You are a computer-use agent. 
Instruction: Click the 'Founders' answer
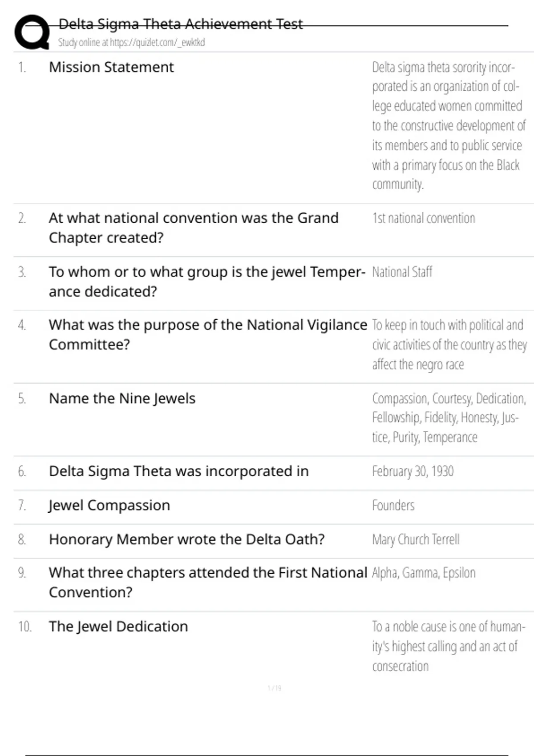pos(393,505)
